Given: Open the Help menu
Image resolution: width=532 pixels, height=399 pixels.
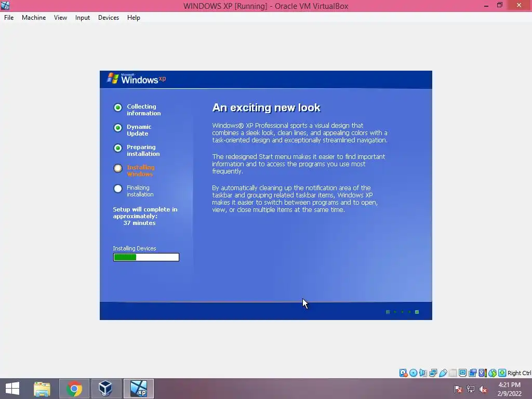Looking at the screenshot, I should pyautogui.click(x=134, y=18).
